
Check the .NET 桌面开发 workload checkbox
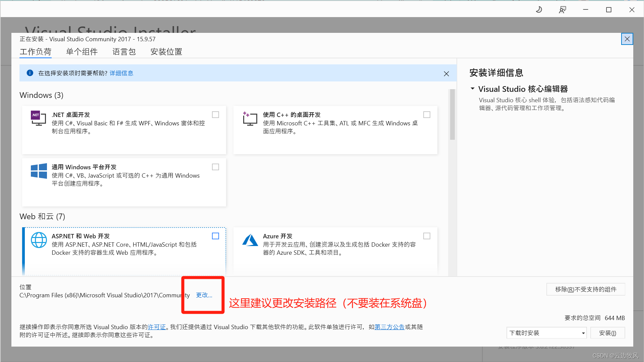click(215, 115)
